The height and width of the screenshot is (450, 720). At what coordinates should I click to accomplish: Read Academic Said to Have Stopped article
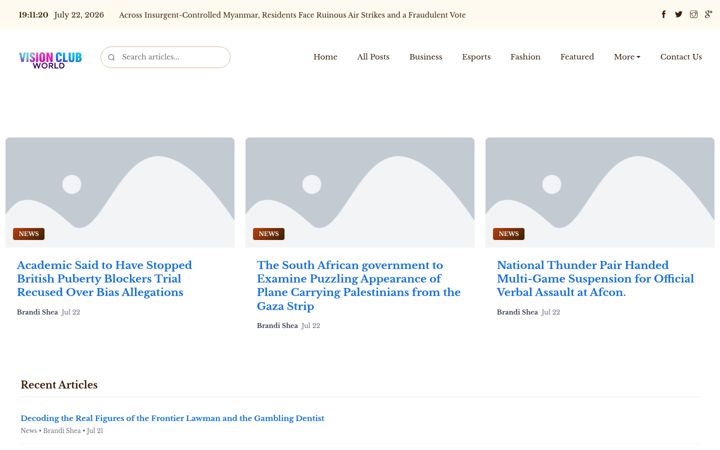coord(104,279)
